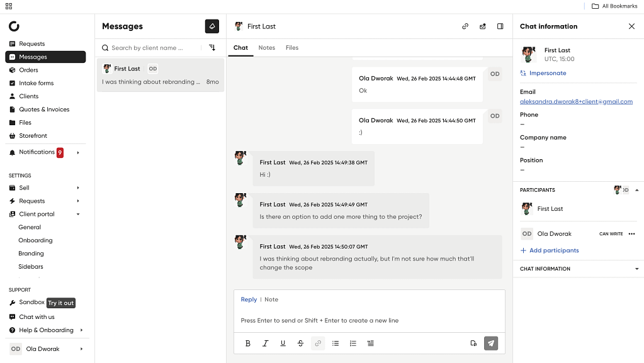
Task: Click the client email address link
Action: click(576, 101)
